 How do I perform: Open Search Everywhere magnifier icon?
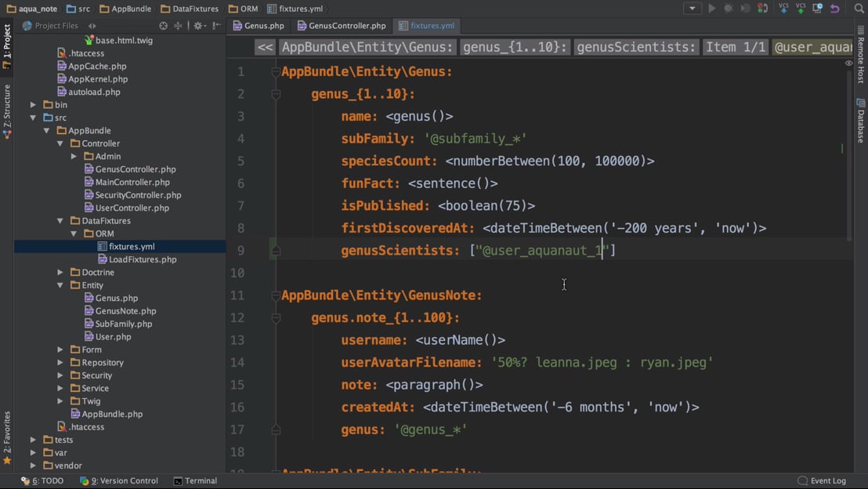(859, 9)
